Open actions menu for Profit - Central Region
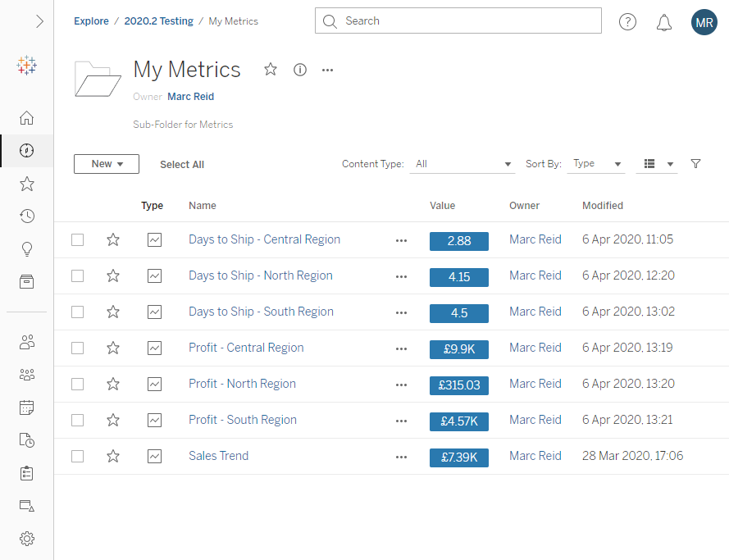 click(401, 348)
